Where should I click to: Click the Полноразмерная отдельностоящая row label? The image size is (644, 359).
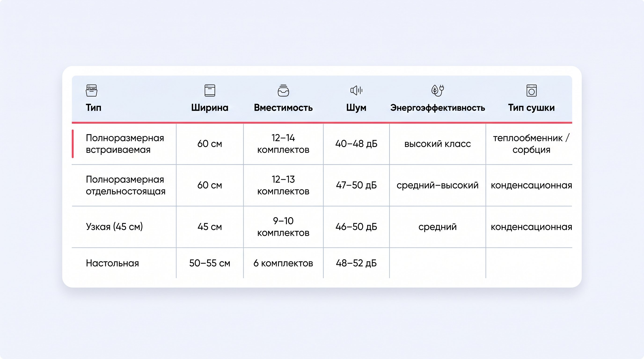click(125, 185)
